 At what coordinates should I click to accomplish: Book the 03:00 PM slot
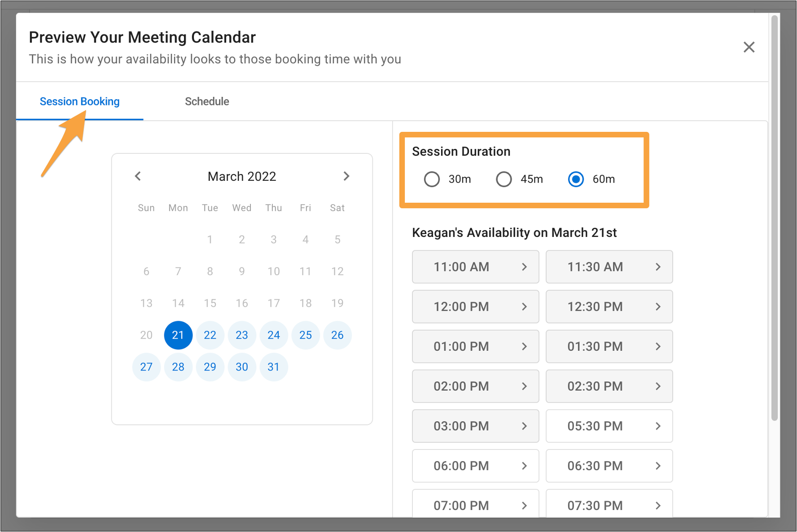pyautogui.click(x=475, y=426)
